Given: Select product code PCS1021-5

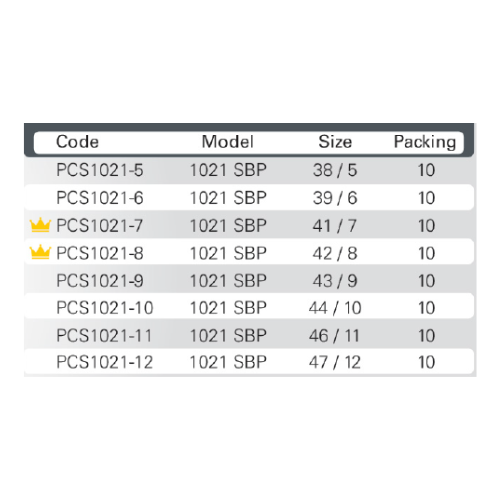Looking at the screenshot, I should [x=100, y=170].
